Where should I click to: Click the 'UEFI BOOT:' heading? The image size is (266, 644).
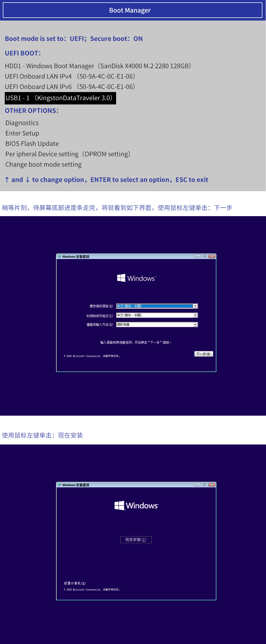click(x=23, y=53)
